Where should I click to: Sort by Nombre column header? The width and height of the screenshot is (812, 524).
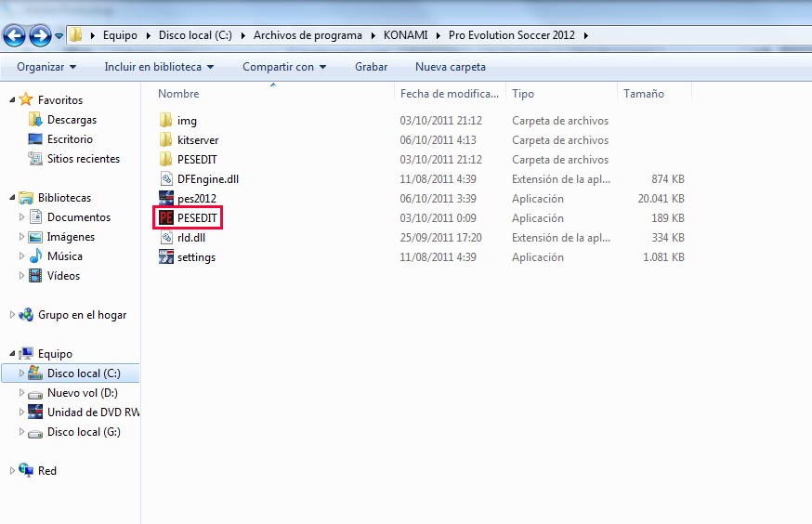[178, 94]
